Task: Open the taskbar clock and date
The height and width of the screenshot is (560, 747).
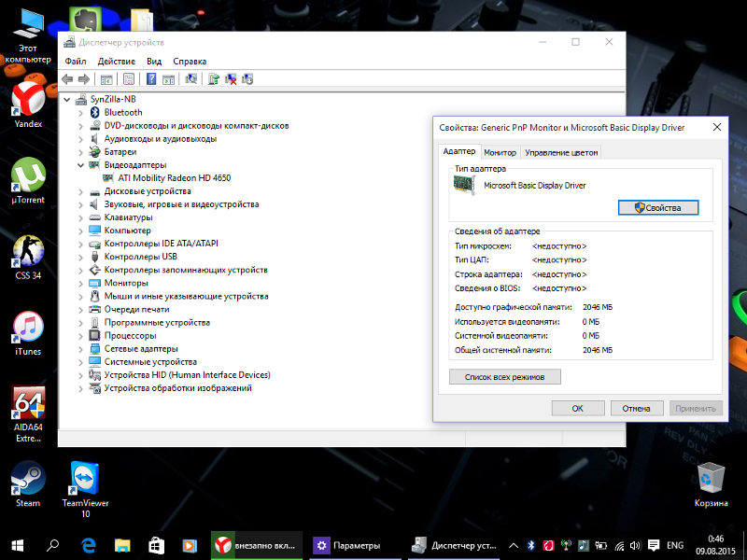Action: coord(715,546)
